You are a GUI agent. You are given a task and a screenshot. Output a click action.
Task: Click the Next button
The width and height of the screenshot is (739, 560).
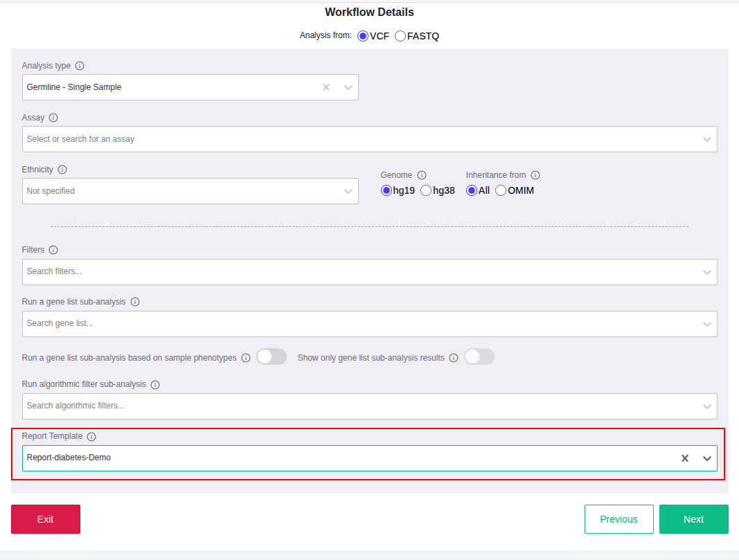[x=693, y=519]
